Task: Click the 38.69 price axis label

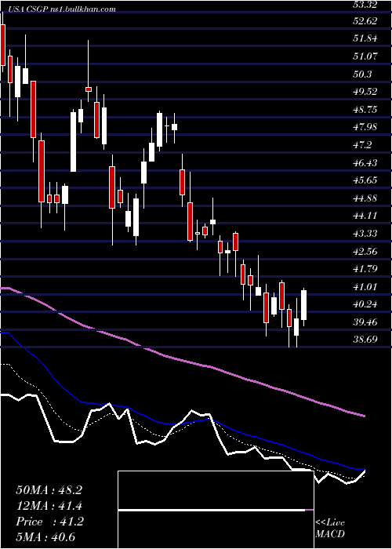Action: [x=365, y=340]
